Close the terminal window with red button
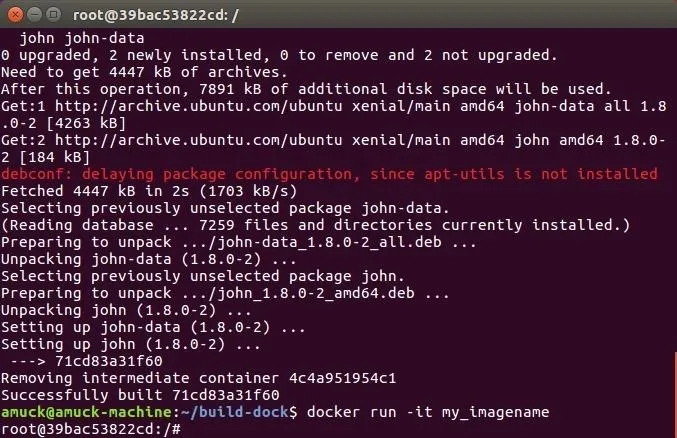 (x=15, y=15)
